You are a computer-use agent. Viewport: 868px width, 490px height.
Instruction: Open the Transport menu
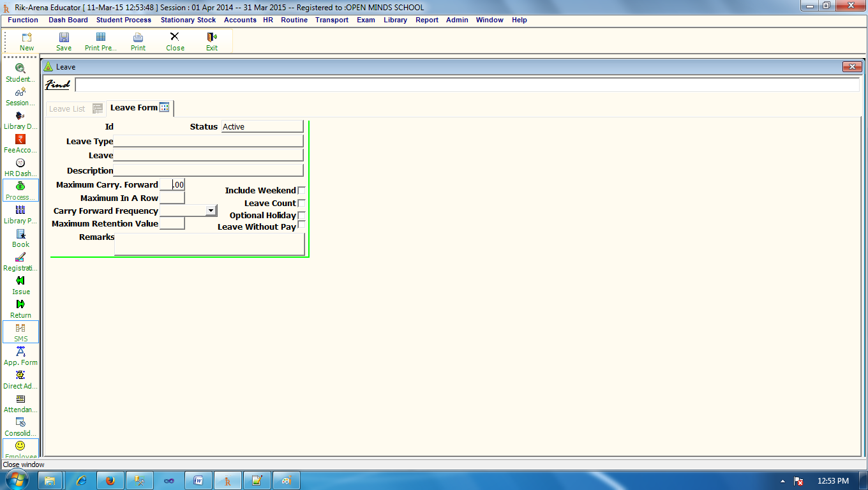(331, 20)
